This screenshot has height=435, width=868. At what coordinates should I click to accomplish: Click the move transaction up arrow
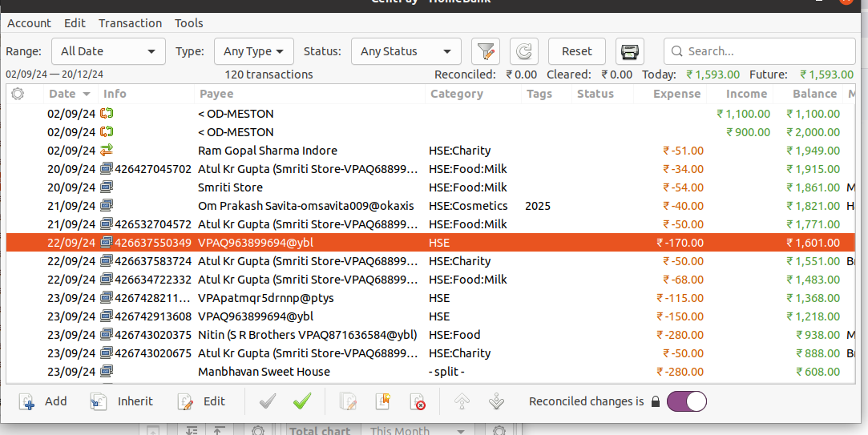point(462,401)
